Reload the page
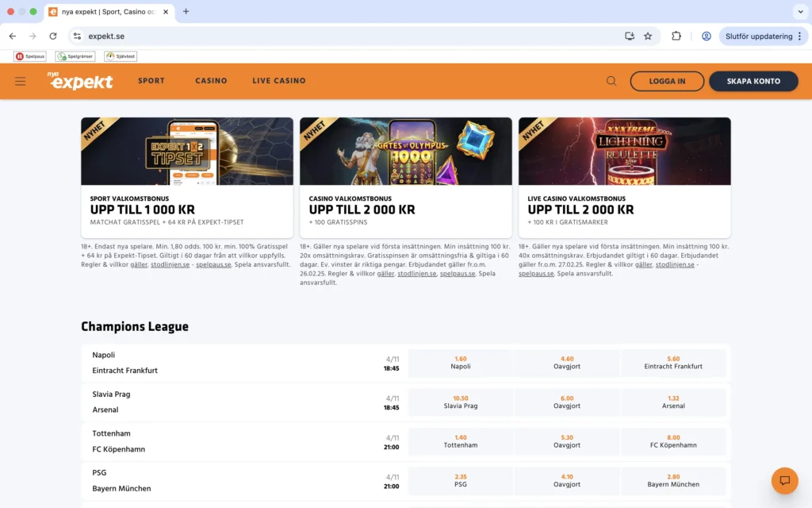 tap(53, 37)
